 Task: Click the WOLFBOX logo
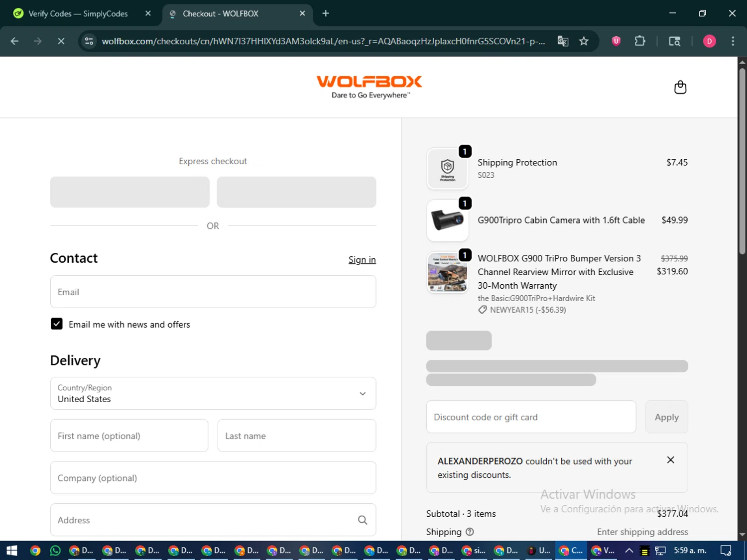370,87
